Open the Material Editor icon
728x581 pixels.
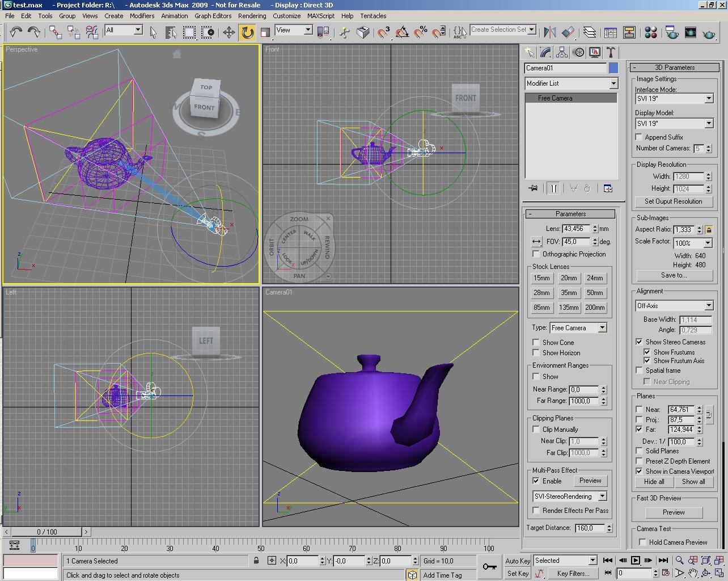pyautogui.click(x=651, y=32)
